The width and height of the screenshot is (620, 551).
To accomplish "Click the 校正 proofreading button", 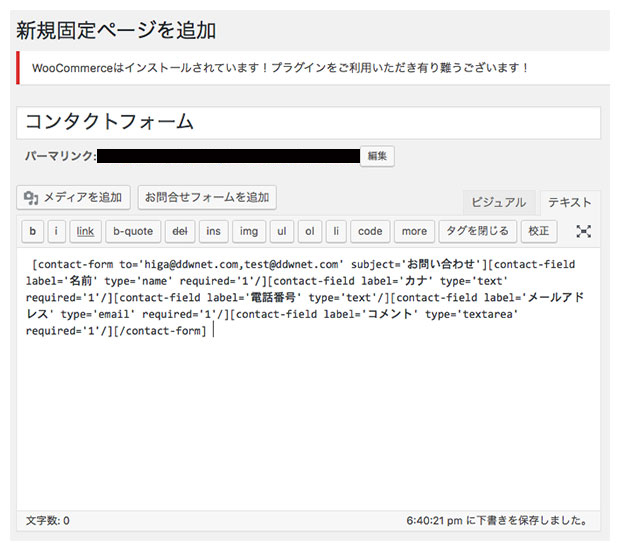I will click(x=539, y=231).
